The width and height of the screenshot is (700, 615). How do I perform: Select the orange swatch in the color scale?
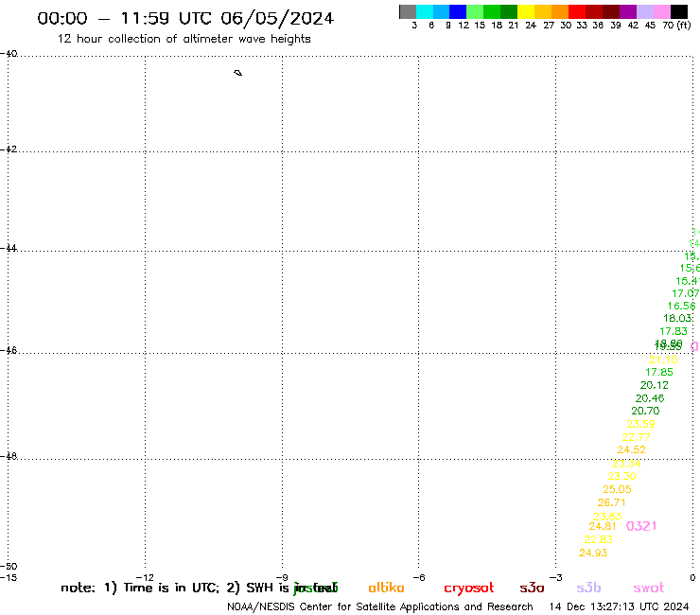(x=560, y=12)
